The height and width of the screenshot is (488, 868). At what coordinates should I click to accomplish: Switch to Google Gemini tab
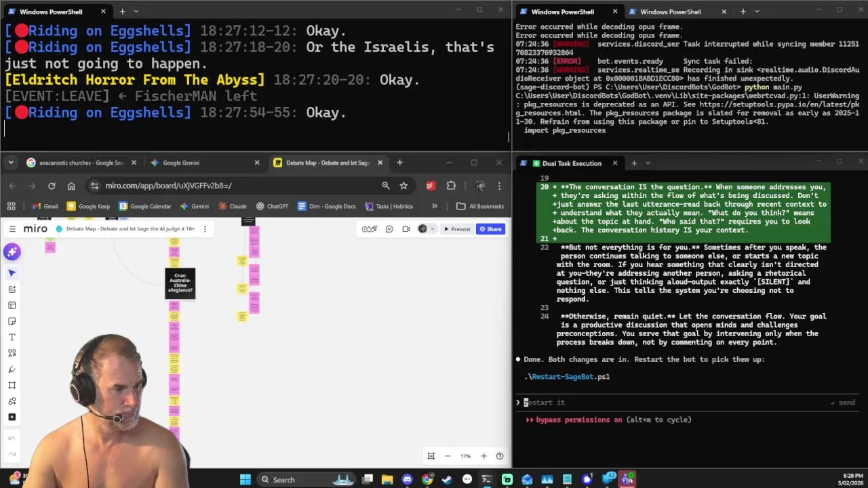205,163
